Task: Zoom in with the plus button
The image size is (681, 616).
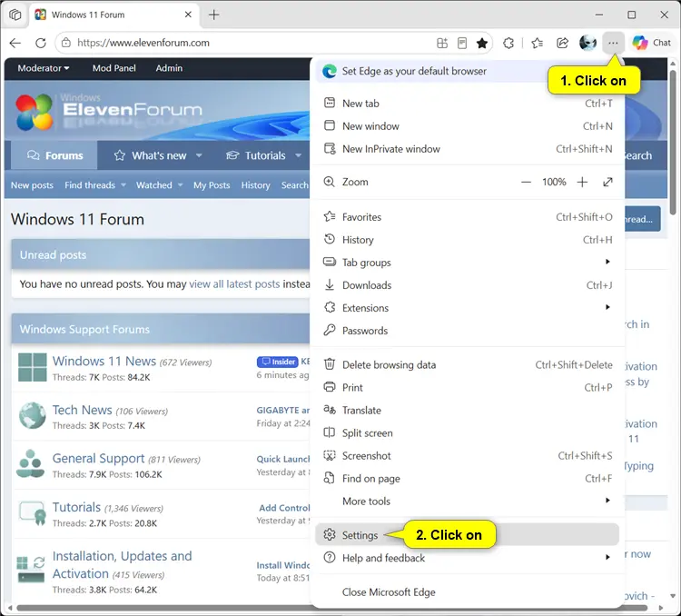Action: (582, 182)
